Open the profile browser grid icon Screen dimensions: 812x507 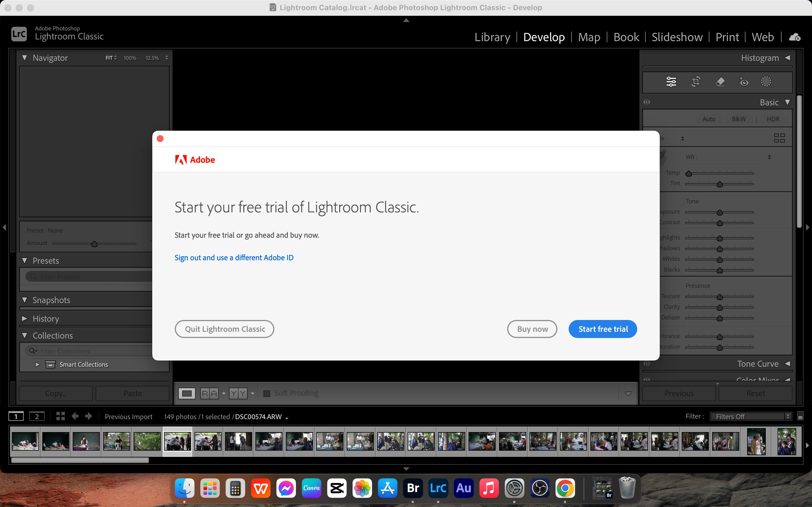pos(779,138)
